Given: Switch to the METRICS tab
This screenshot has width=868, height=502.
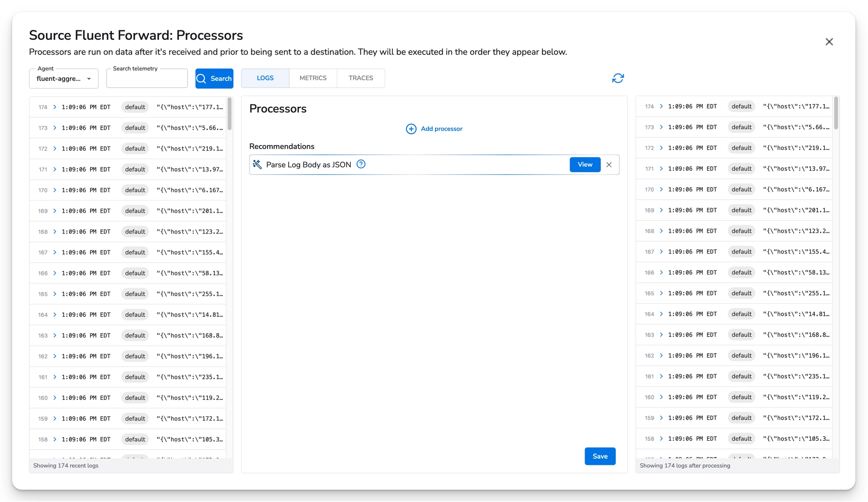Looking at the screenshot, I should (312, 78).
